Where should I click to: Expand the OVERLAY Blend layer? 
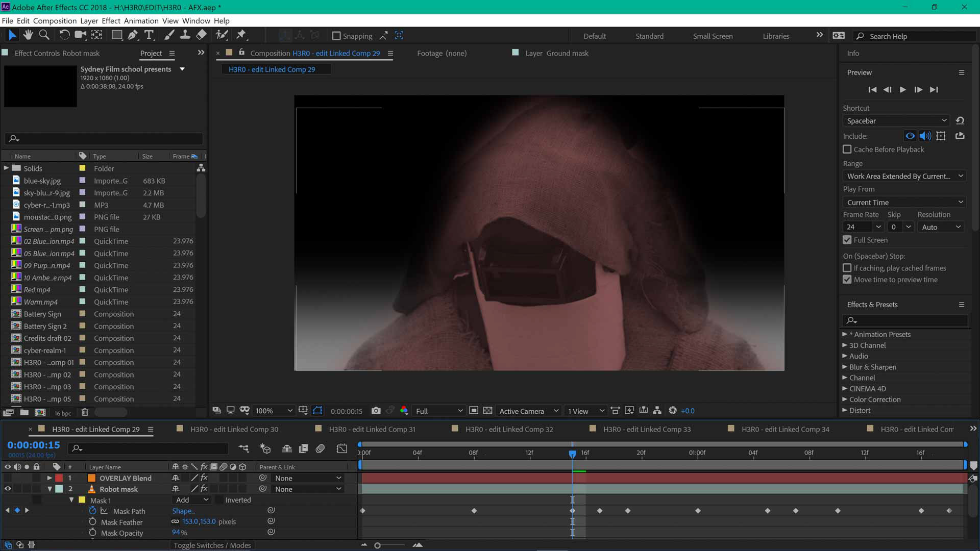pyautogui.click(x=50, y=478)
